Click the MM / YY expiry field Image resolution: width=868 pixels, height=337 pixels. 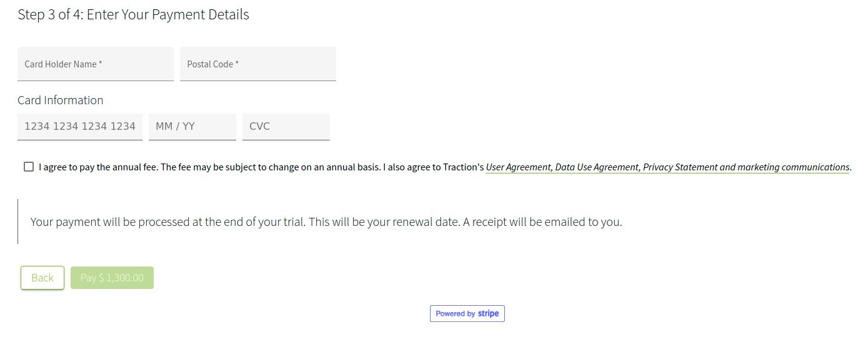192,127
